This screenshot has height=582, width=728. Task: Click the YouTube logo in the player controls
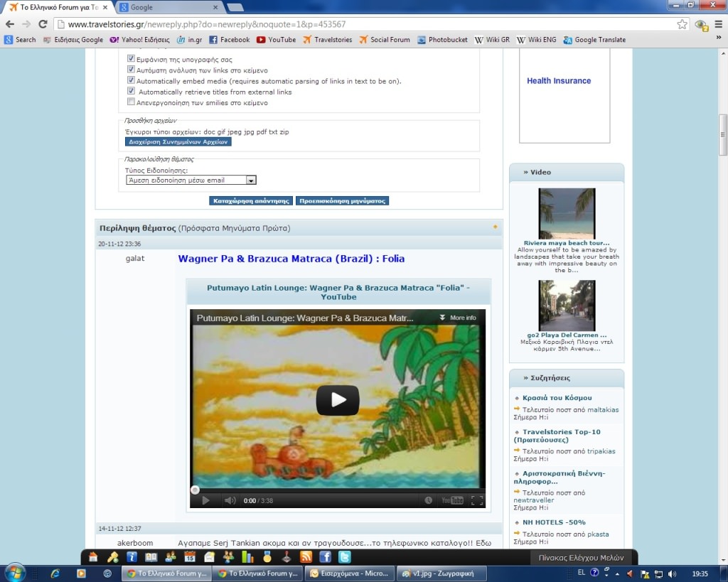click(x=452, y=500)
